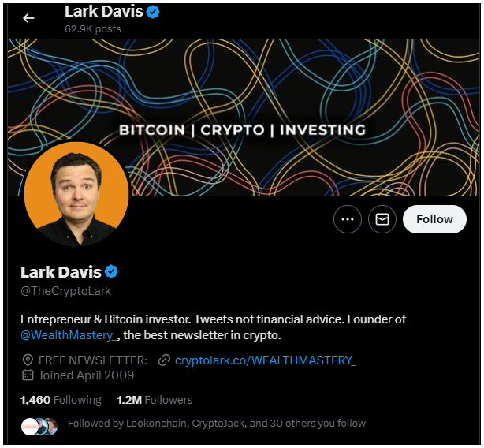
Task: Click verified badge next to profile name
Action: pyautogui.click(x=111, y=271)
